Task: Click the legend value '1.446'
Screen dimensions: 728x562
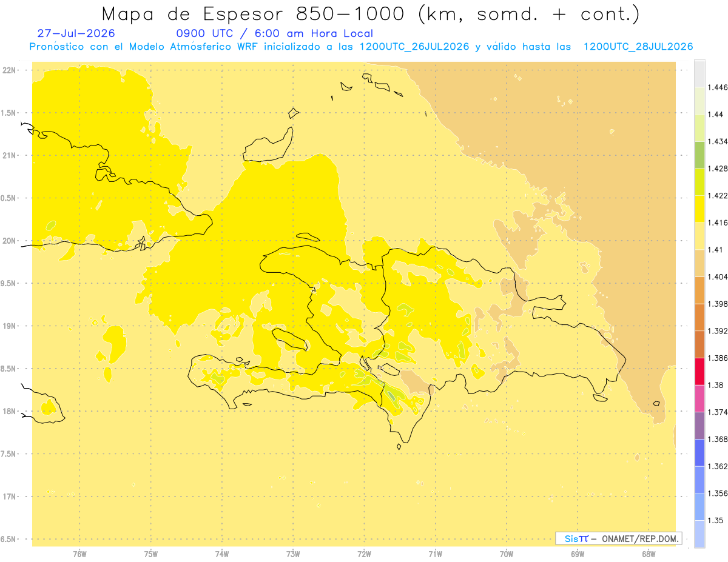Action: (x=718, y=87)
